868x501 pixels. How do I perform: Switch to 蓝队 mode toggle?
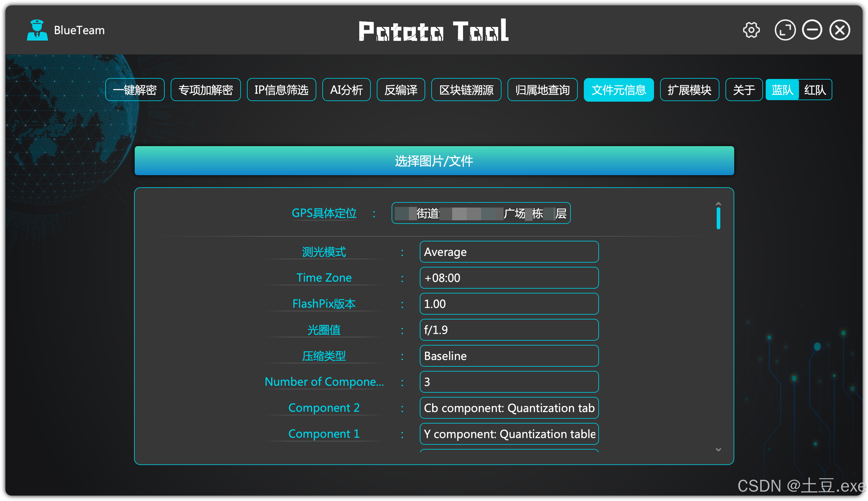782,90
